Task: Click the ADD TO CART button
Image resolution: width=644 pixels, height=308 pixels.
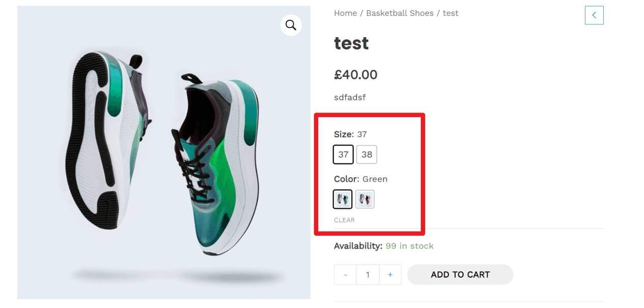Action: click(x=460, y=274)
